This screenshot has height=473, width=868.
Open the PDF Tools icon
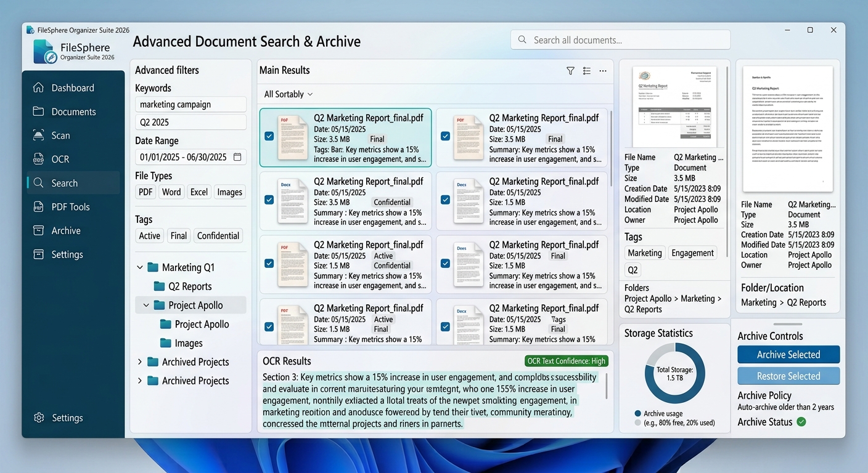coord(39,207)
